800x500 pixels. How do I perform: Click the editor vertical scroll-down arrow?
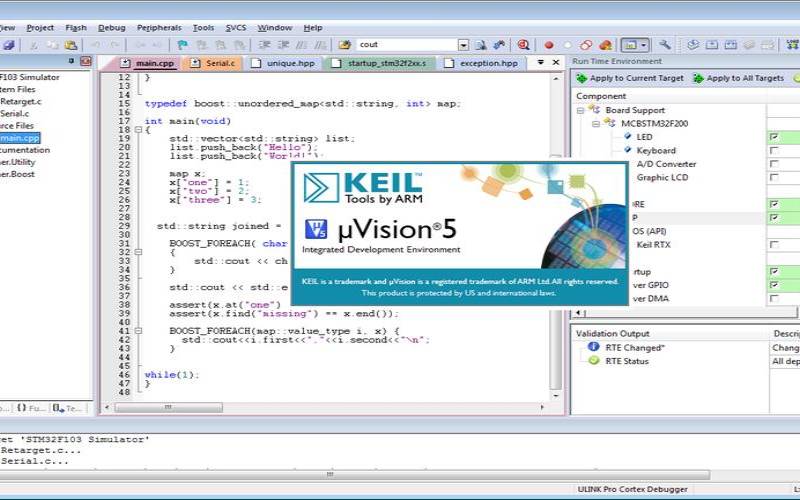point(556,396)
